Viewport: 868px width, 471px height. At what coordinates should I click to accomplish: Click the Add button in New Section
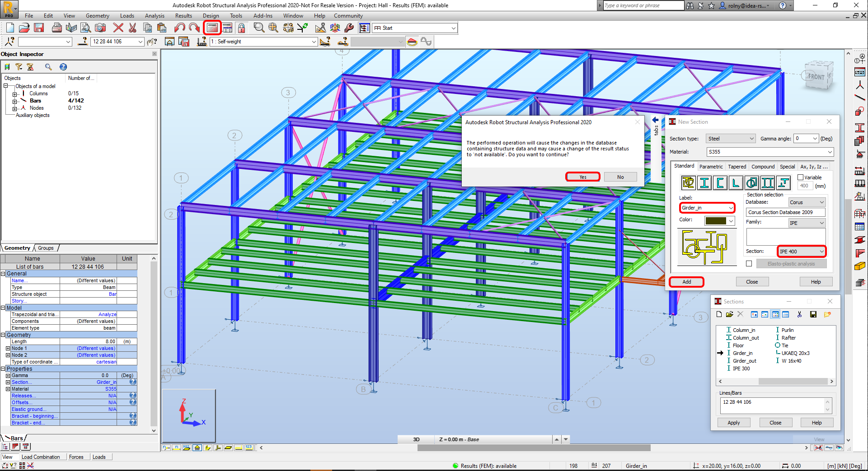click(686, 282)
